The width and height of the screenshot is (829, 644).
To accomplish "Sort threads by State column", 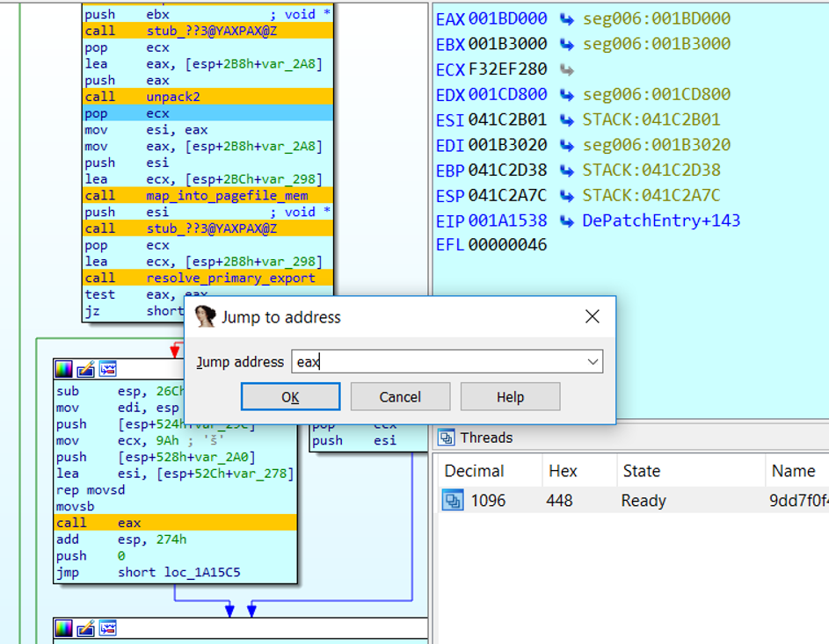I will click(690, 471).
